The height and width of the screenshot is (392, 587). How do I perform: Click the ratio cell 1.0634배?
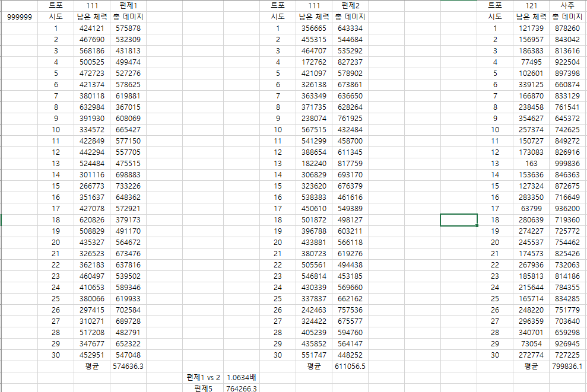coord(242,377)
